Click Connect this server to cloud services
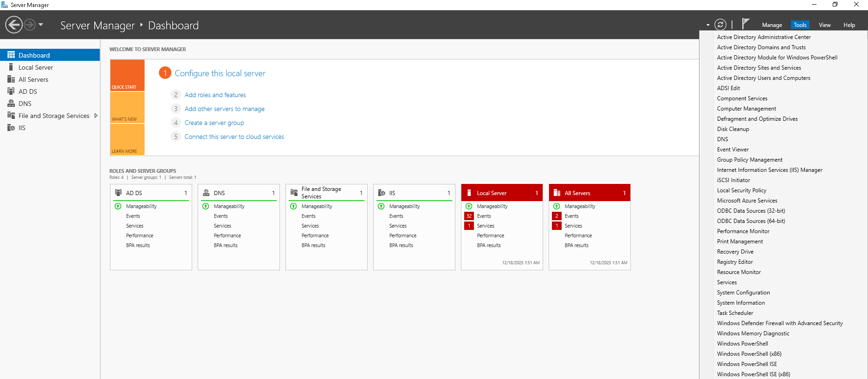The width and height of the screenshot is (868, 379). 234,137
